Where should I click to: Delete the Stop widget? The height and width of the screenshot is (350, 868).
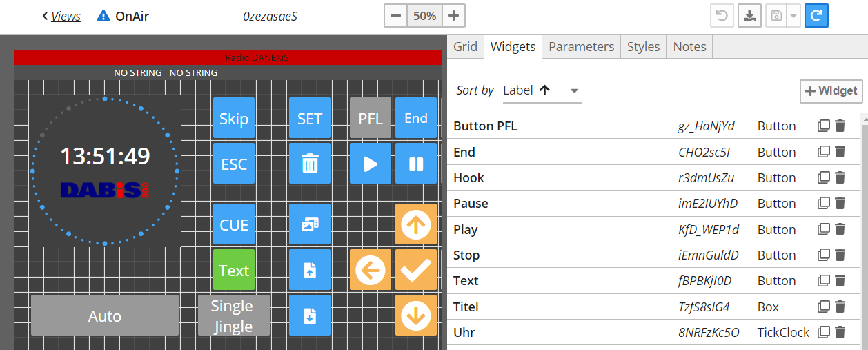pyautogui.click(x=840, y=255)
